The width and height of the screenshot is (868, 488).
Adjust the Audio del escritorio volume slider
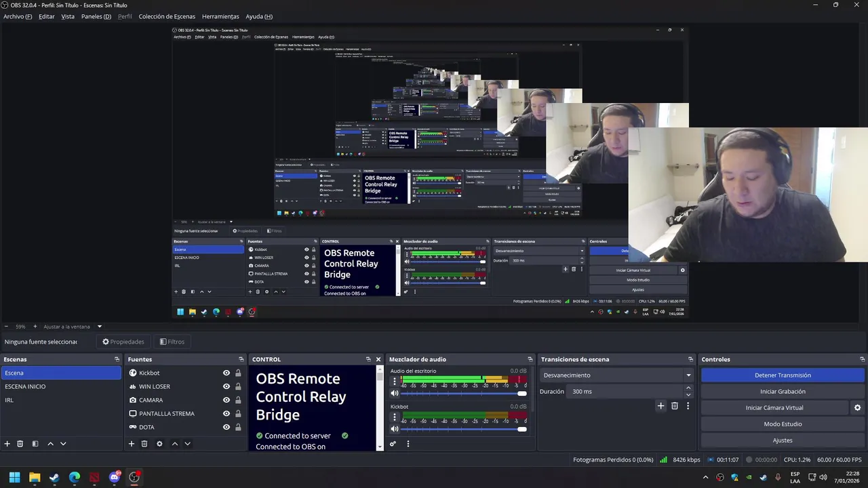click(x=464, y=393)
